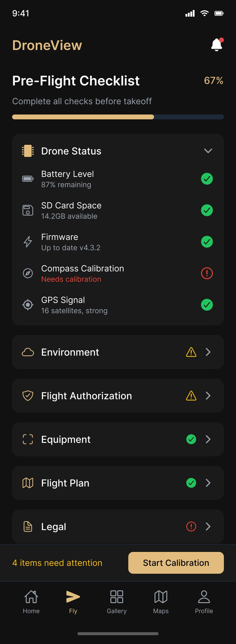Expand the Equipment section arrow
Image resolution: width=236 pixels, height=644 pixels.
(208, 439)
